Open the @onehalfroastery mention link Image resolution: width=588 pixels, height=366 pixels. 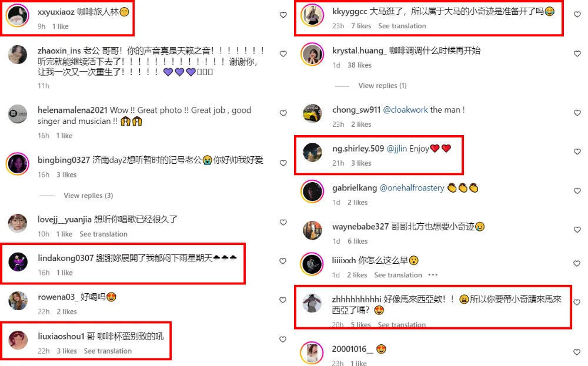click(412, 188)
